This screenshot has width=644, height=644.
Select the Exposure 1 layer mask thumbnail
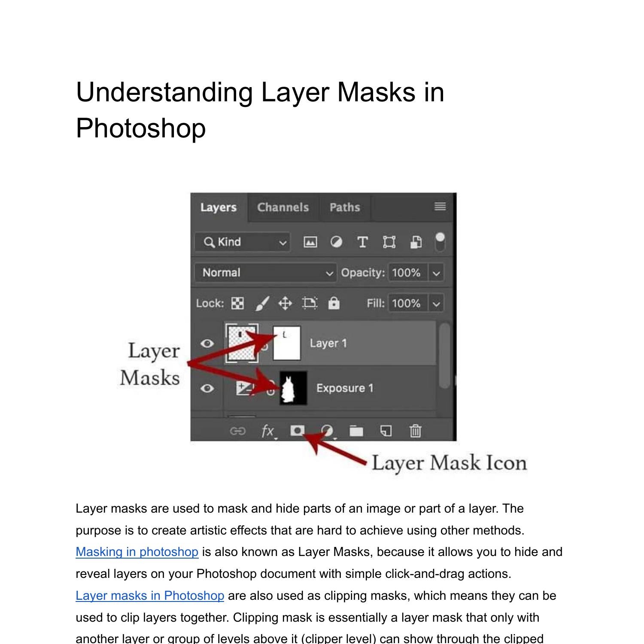294,388
